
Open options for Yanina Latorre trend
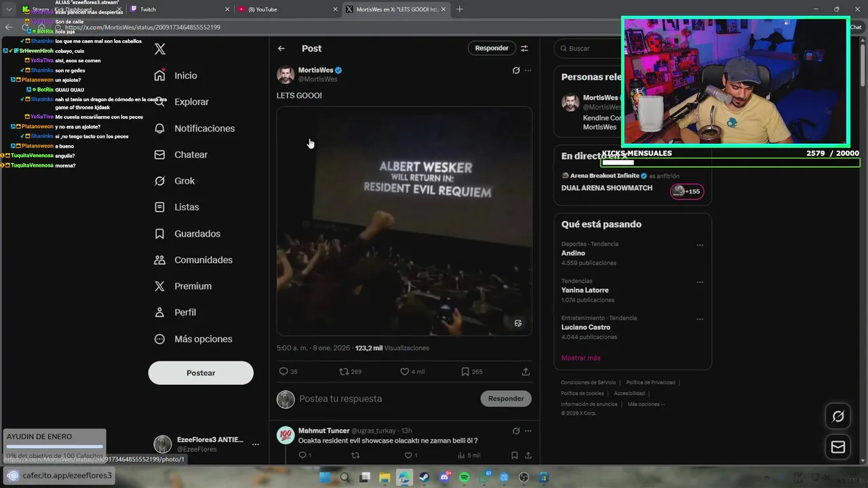[x=700, y=283]
